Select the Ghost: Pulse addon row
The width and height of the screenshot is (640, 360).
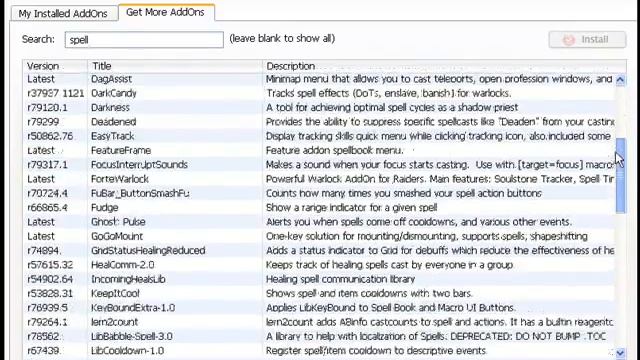pyautogui.click(x=319, y=222)
